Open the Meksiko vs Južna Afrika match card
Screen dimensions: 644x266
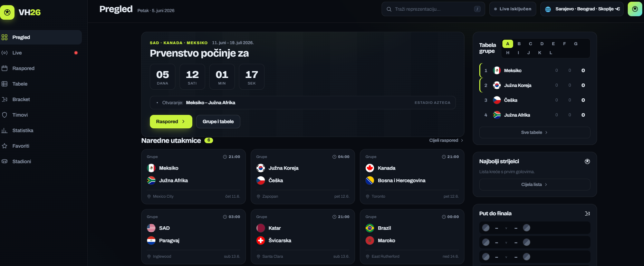pyautogui.click(x=193, y=177)
